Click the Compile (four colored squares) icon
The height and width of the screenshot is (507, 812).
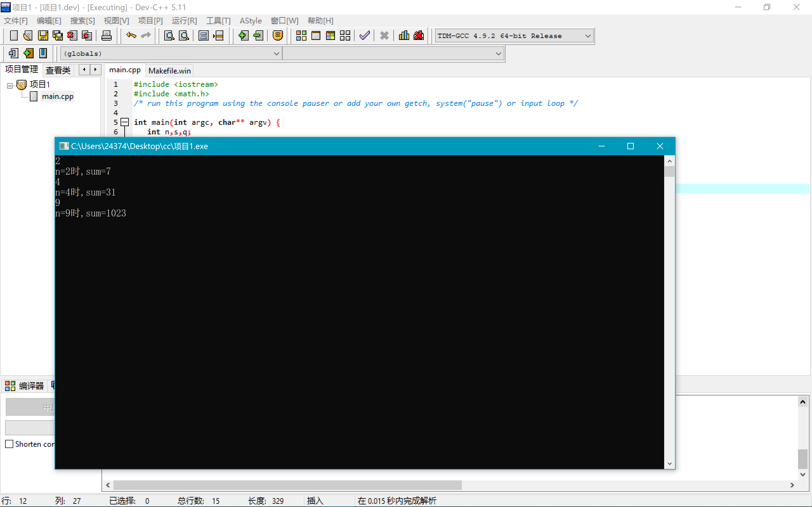[301, 35]
